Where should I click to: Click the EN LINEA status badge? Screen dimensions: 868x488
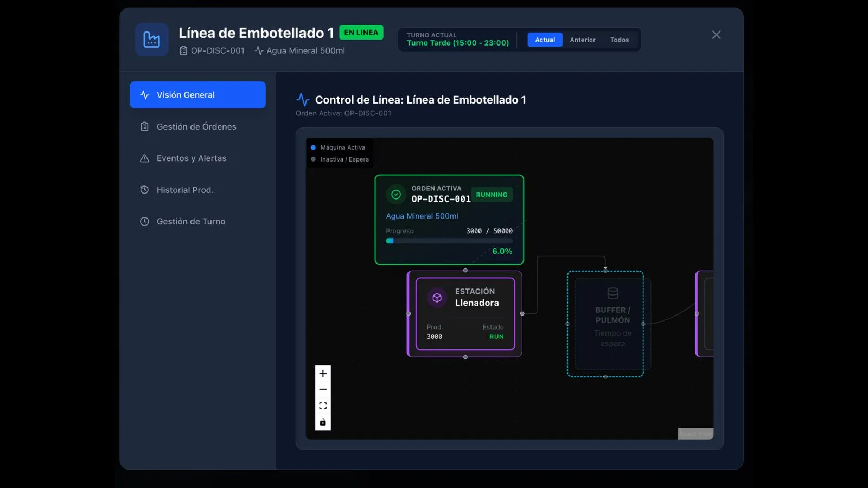(361, 33)
